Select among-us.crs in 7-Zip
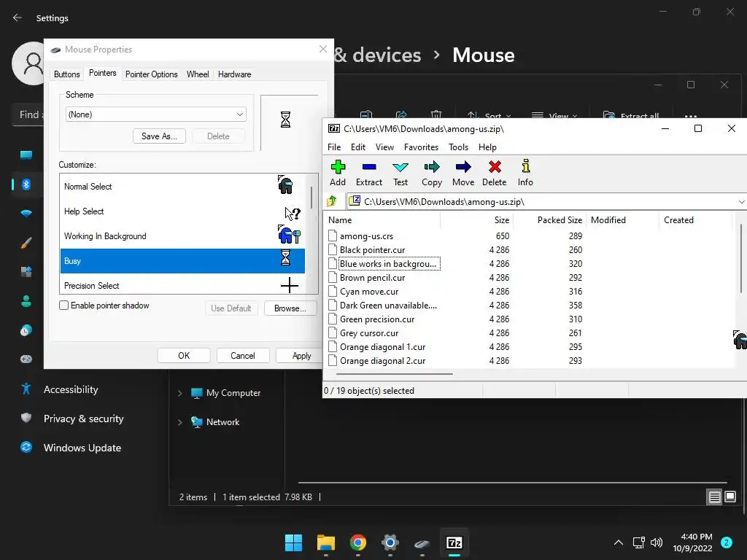Viewport: 747px width, 560px height. [366, 236]
